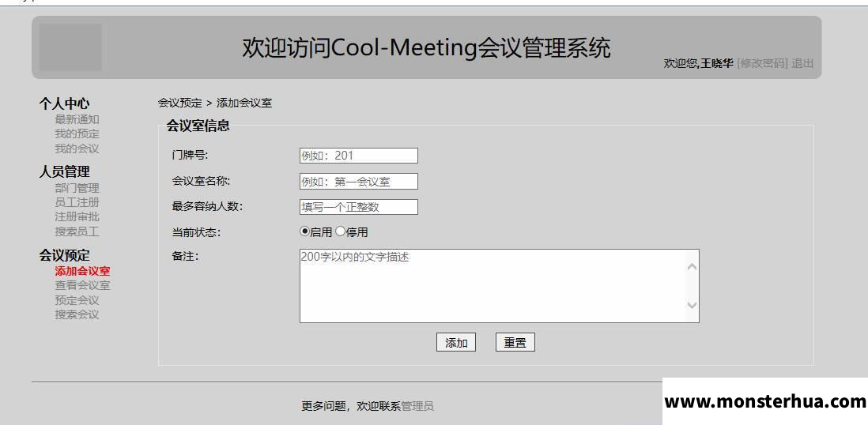This screenshot has height=425, width=868.
Task: Open 部门管理 in the sidebar
Action: pos(77,188)
